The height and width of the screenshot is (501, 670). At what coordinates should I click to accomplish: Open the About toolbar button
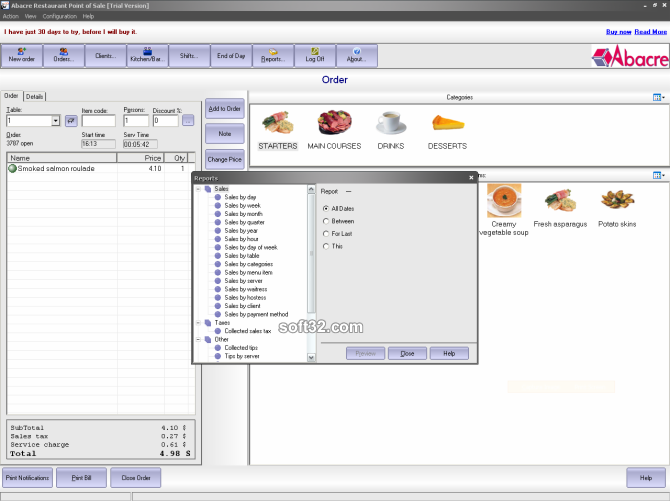click(x=357, y=56)
